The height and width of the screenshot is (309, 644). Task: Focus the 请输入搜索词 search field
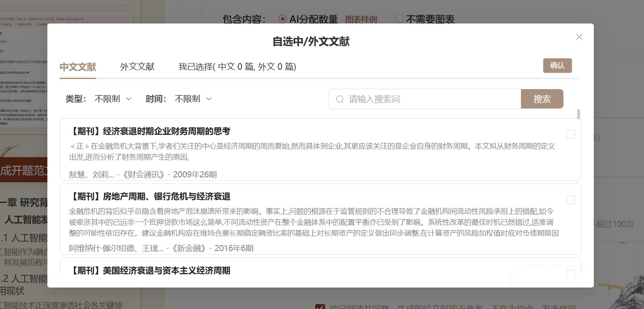425,99
